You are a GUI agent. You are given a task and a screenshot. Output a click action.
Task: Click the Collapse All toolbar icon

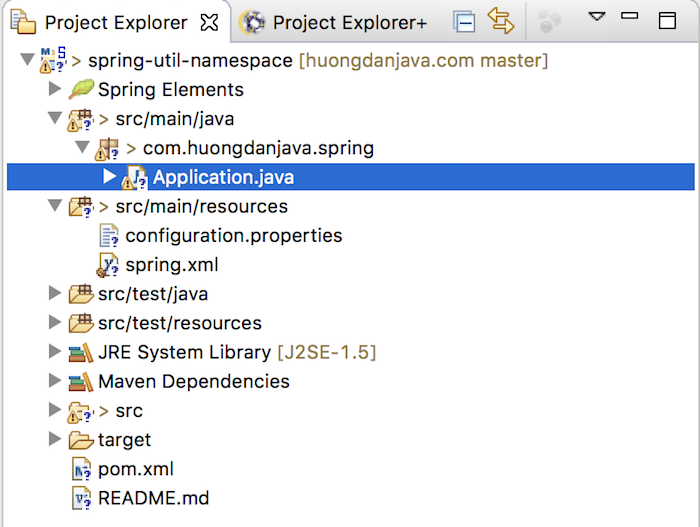click(464, 22)
